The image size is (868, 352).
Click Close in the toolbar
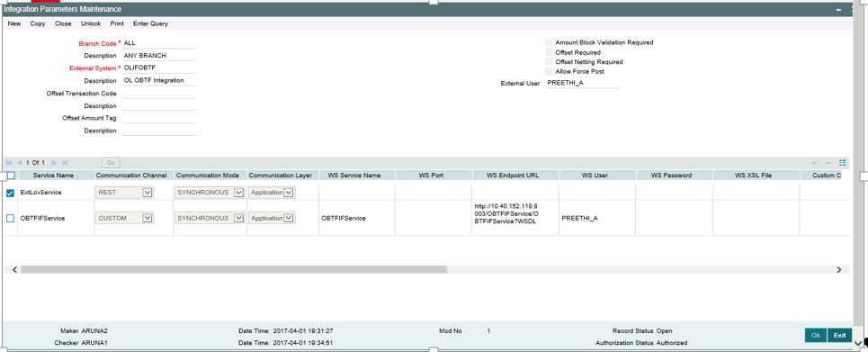[x=63, y=23]
